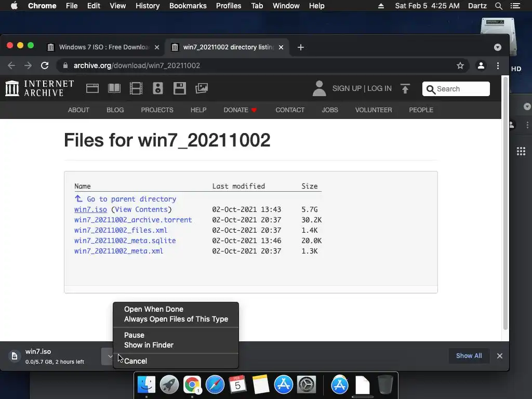Open the win7.iso link
Viewport: 532px width, 399px height.
point(90,209)
